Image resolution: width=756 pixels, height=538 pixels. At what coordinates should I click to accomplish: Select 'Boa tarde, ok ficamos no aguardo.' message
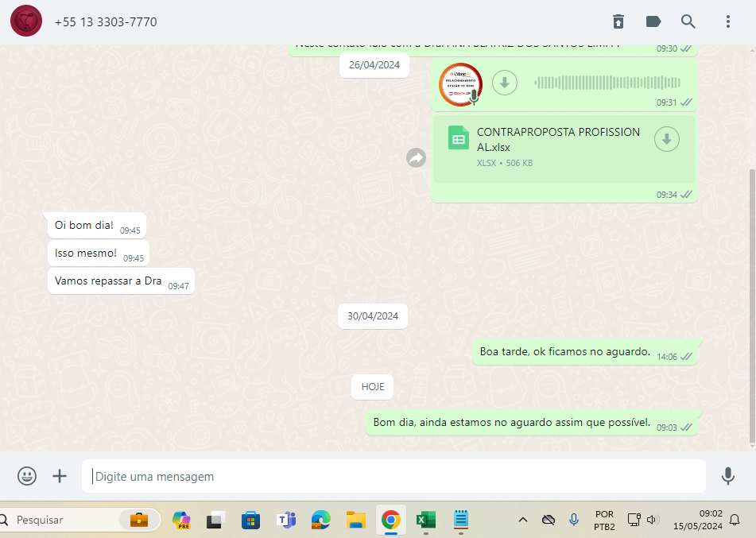pos(585,352)
